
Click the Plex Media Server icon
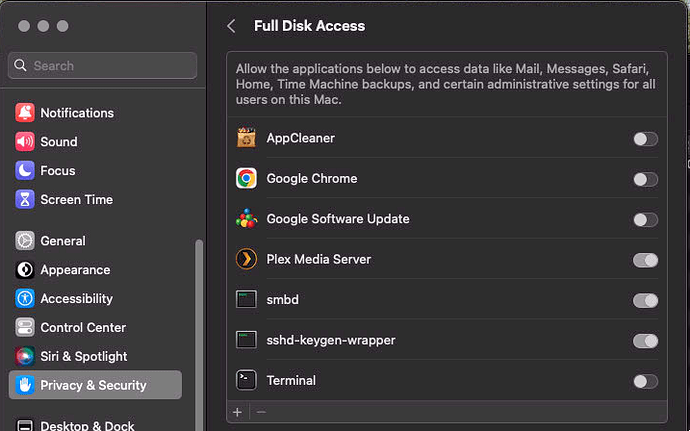coord(246,260)
